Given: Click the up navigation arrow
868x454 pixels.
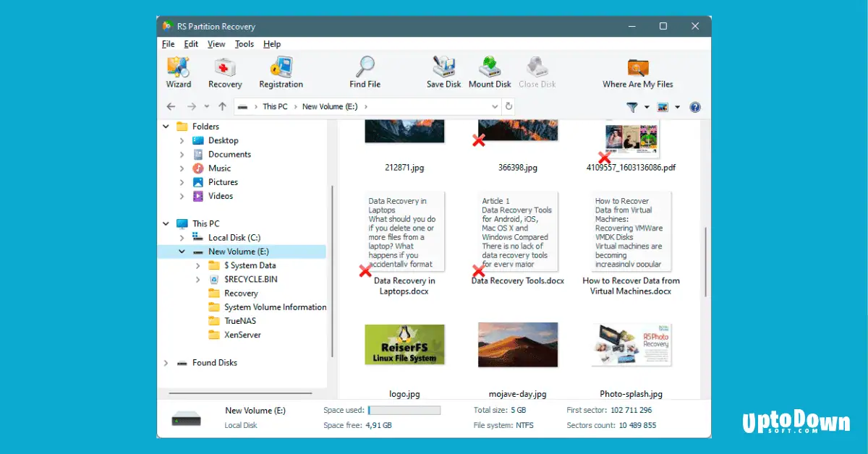Looking at the screenshot, I should pyautogui.click(x=222, y=106).
